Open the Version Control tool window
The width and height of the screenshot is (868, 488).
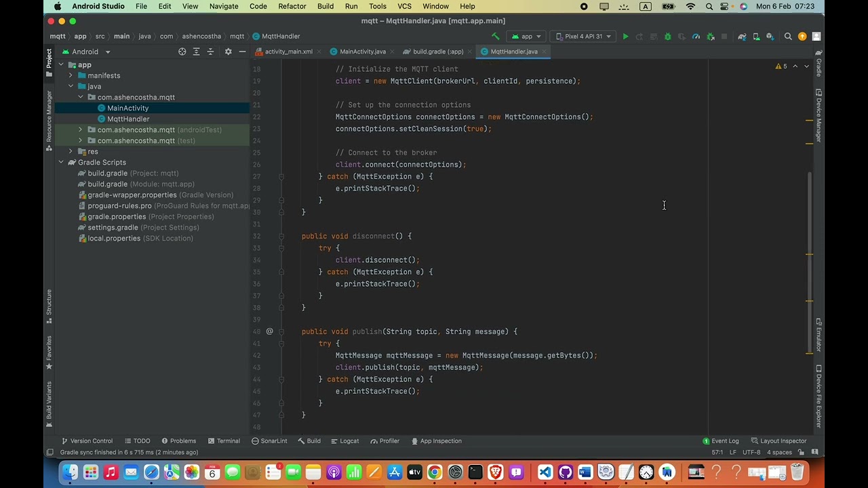[87, 441]
